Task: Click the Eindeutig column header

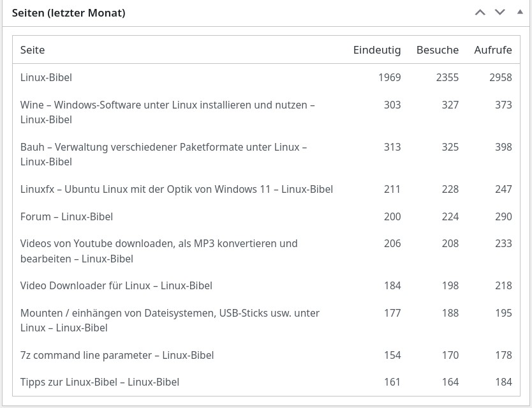Action: [x=377, y=50]
